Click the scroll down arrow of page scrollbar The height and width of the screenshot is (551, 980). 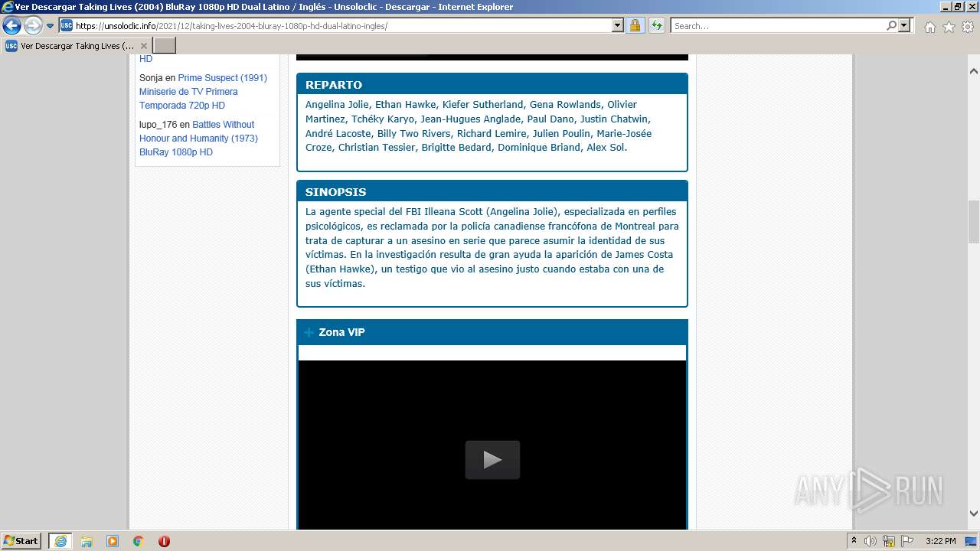tap(974, 514)
